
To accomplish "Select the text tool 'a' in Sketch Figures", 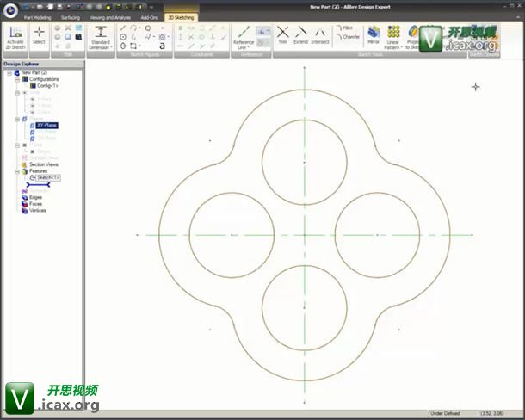I will point(162,46).
